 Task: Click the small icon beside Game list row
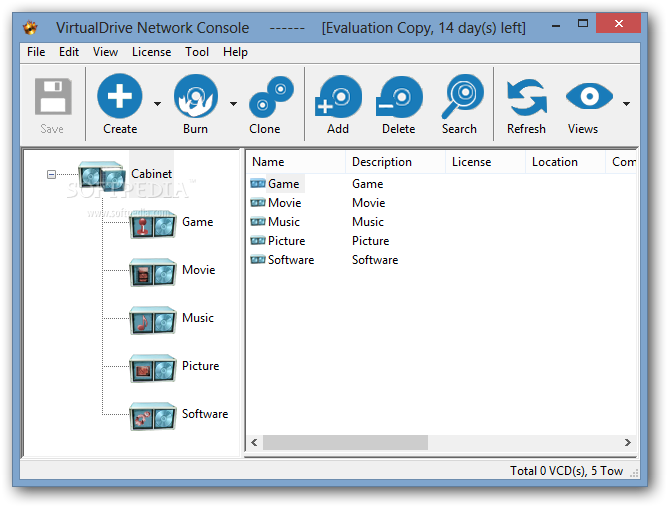point(258,184)
